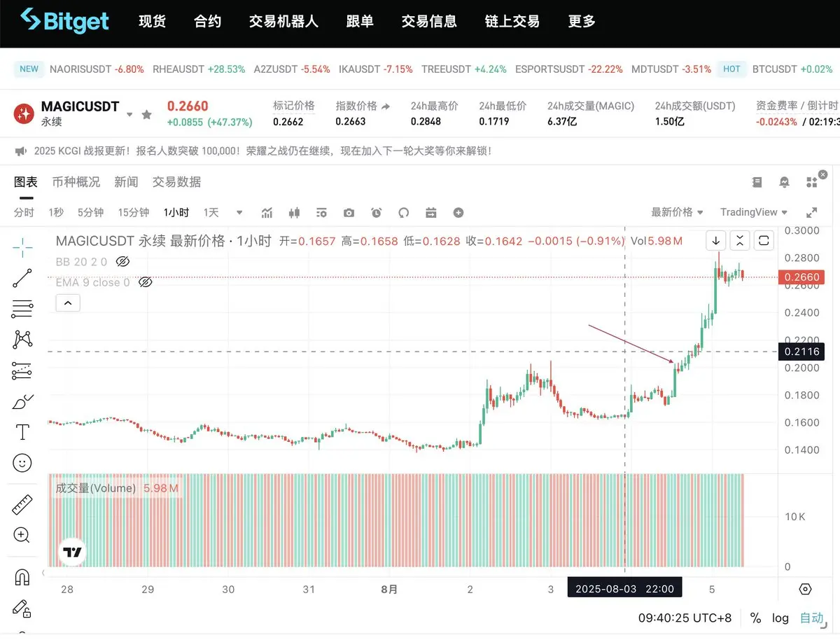840x640 pixels.
Task: Toggle EMA 9 close indicator visibility
Action: (x=146, y=282)
